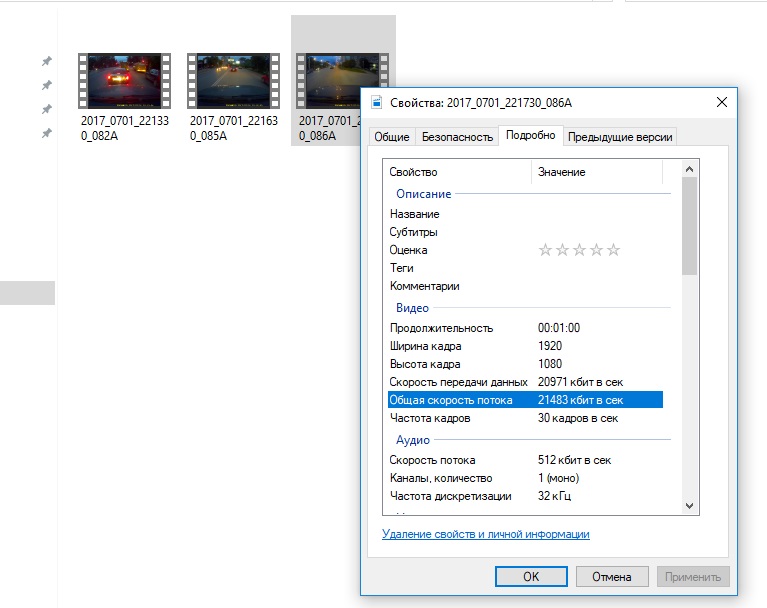Open Удаление свойств и личной информации link
767x608 pixels.
(x=485, y=534)
